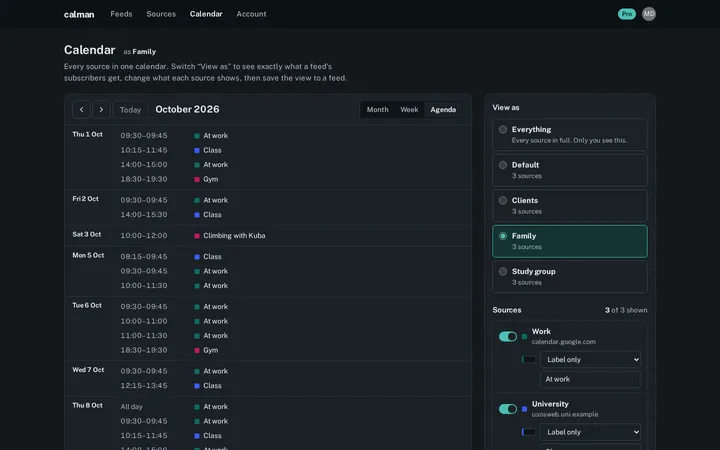The width and height of the screenshot is (720, 450).
Task: Click the usosweb.uni.example source address
Action: click(565, 414)
